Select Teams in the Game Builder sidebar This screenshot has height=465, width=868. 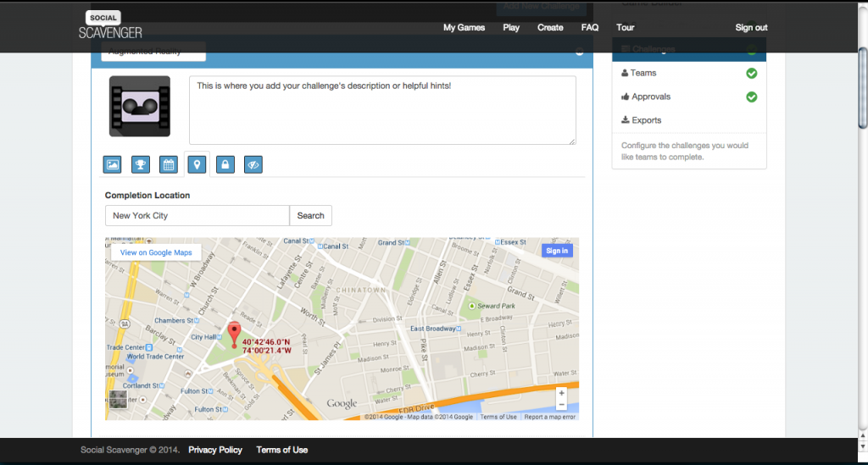click(689, 73)
